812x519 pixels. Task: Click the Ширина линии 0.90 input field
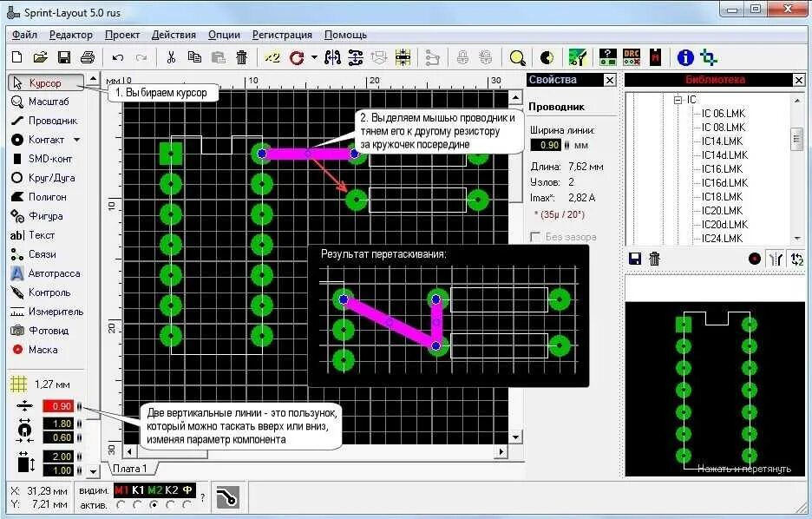click(x=546, y=145)
